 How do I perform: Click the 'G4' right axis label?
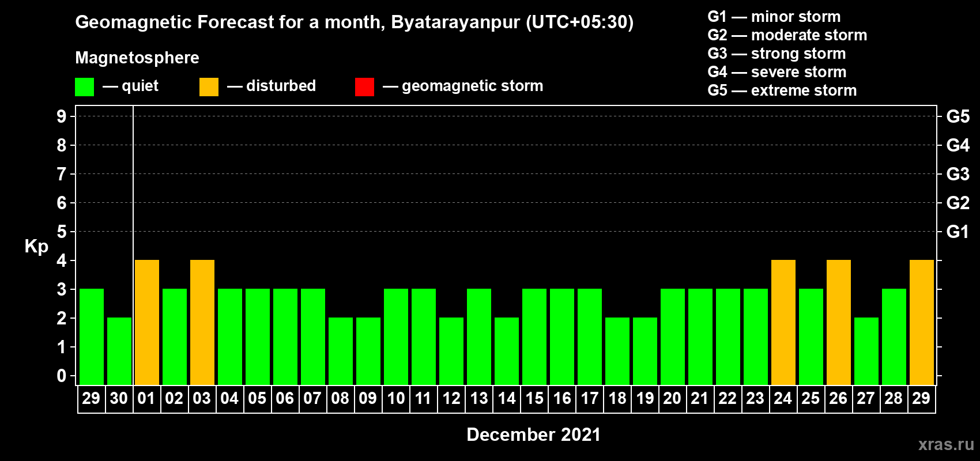pyautogui.click(x=958, y=145)
